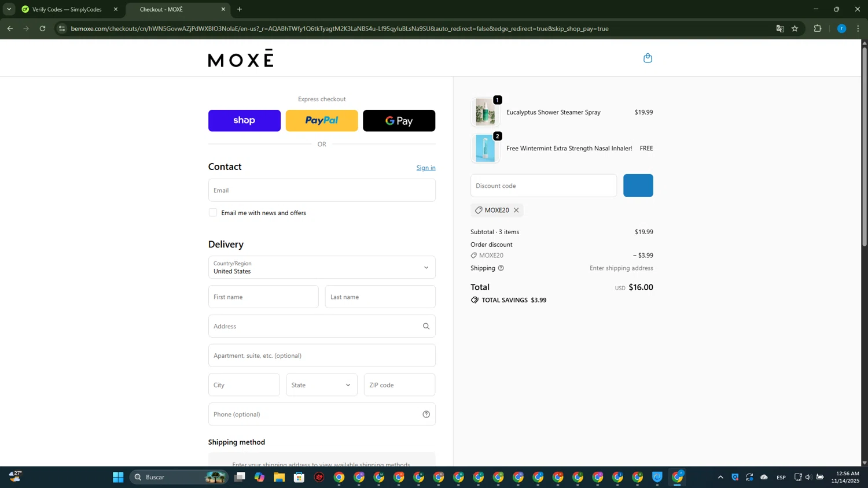Click the ZIP code field
The height and width of the screenshot is (488, 868).
(399, 385)
